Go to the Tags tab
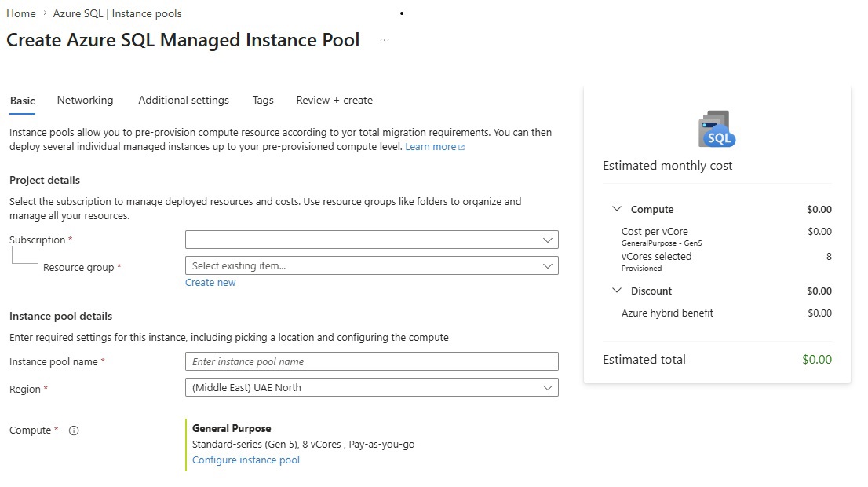Image resolution: width=868 pixels, height=487 pixels. click(x=263, y=101)
